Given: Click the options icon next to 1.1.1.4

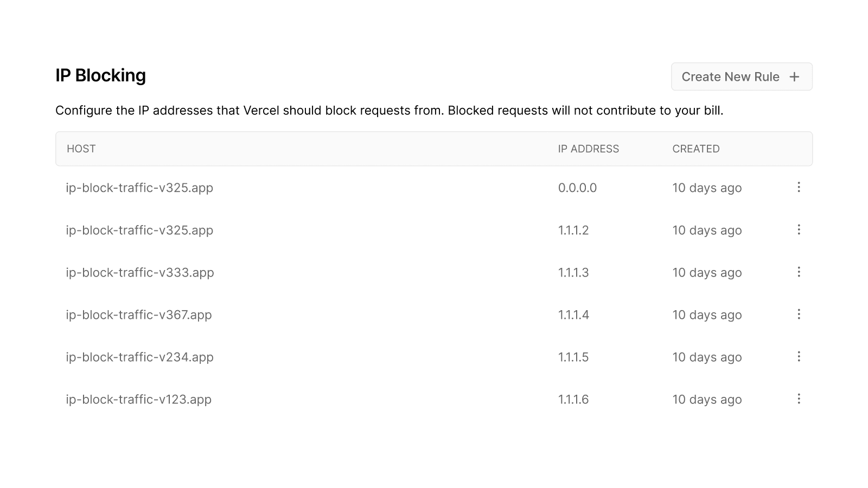Looking at the screenshot, I should [x=799, y=314].
